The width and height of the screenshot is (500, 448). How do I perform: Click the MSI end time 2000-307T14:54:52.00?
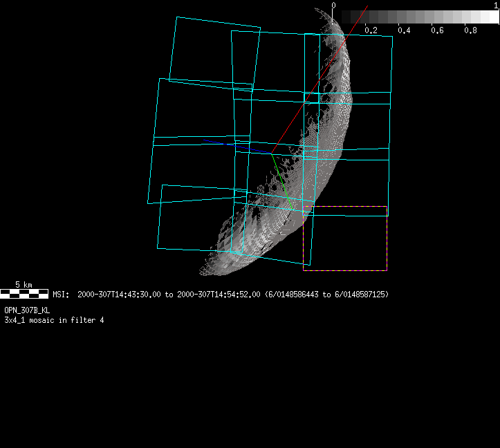(x=219, y=295)
